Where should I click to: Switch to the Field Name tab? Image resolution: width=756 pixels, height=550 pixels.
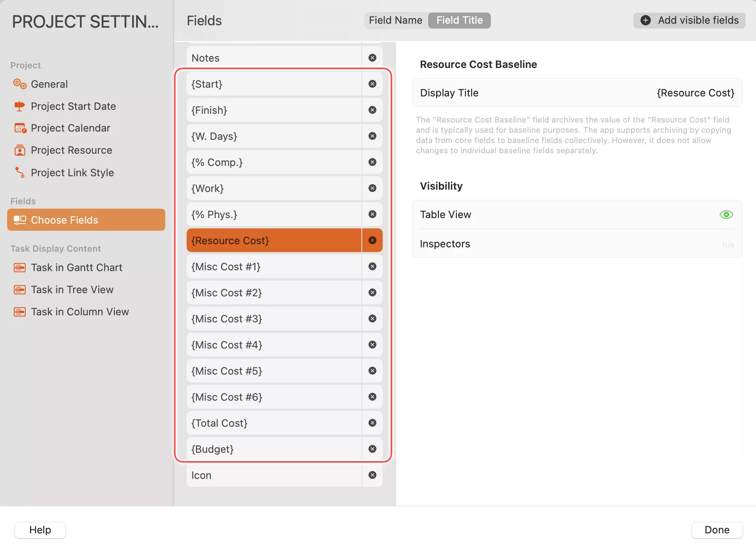coord(395,20)
